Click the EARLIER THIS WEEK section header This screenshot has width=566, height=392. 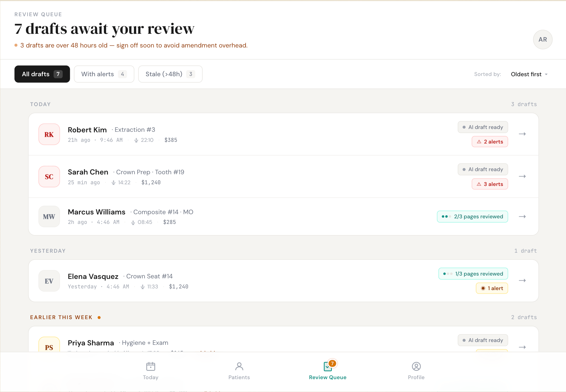point(61,317)
